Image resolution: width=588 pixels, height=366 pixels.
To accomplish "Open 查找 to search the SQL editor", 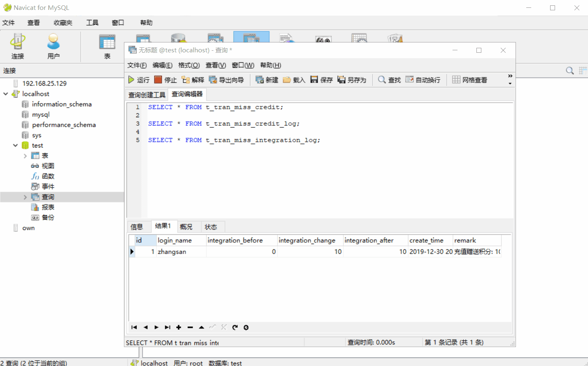I will [x=389, y=80].
